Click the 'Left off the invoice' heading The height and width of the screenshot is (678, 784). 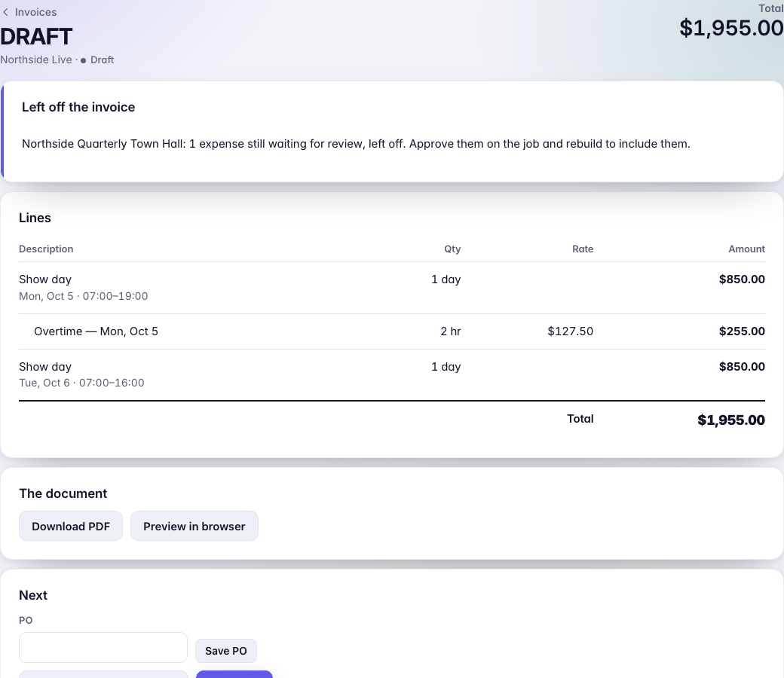coord(78,107)
